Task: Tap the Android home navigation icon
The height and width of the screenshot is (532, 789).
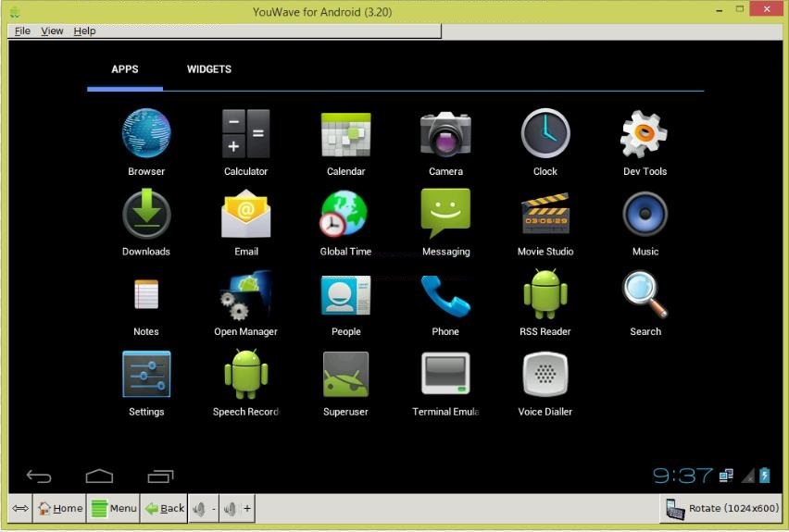Action: click(x=100, y=476)
